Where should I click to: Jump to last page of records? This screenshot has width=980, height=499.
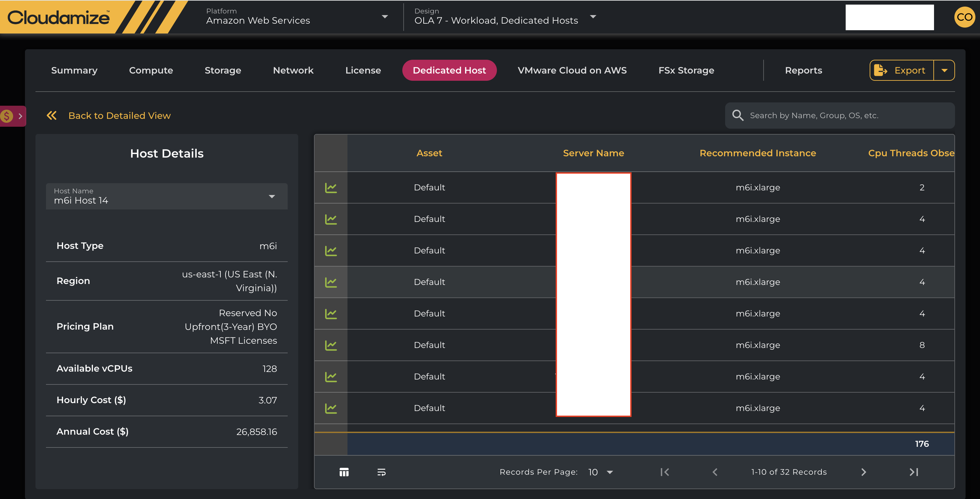pos(914,472)
